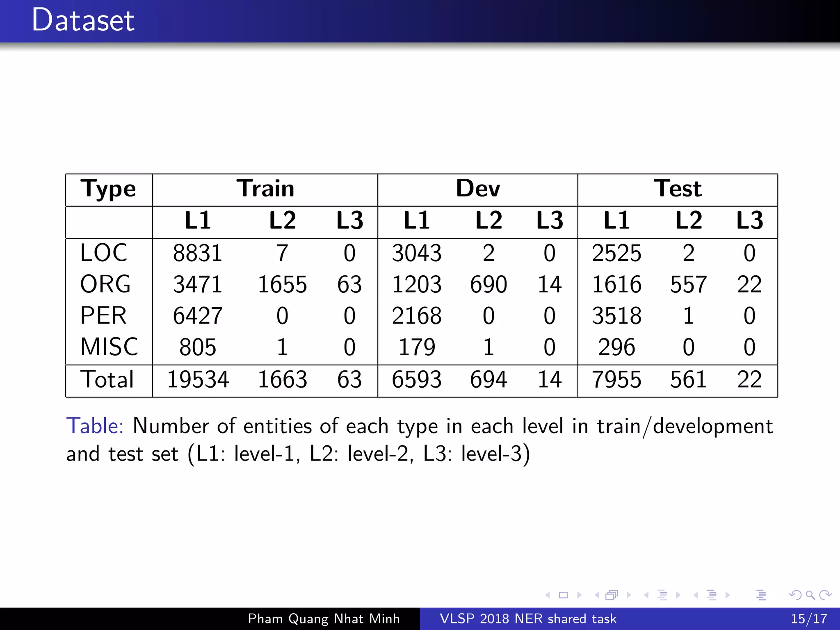Click the Dev L3 subheader
This screenshot has height=630, width=840.
click(x=550, y=220)
